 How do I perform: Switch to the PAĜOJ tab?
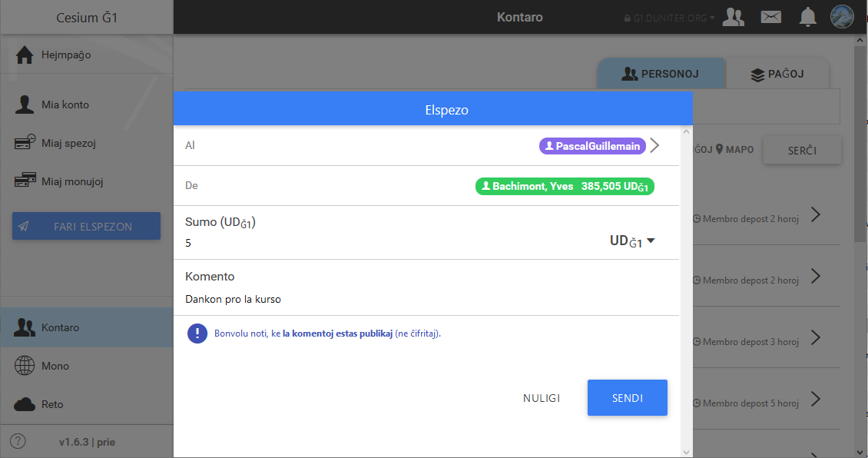point(777,74)
